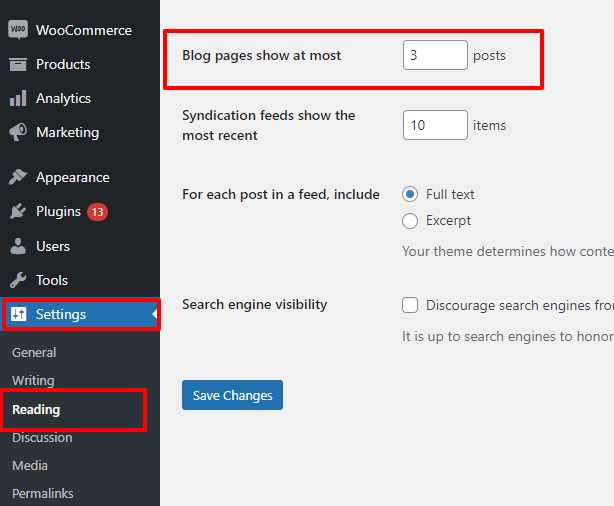Select the Excerpt radio button

pyautogui.click(x=410, y=220)
